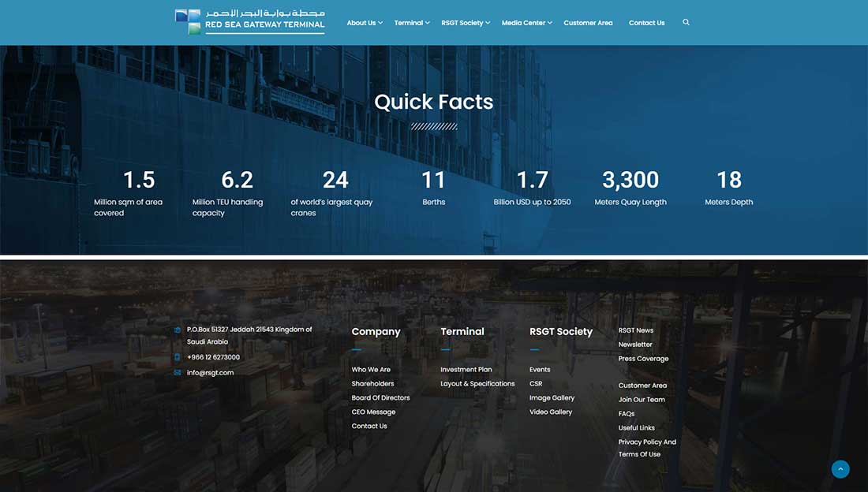868x492 pixels.
Task: Open the Media Center navigation dropdown
Action: coord(526,23)
